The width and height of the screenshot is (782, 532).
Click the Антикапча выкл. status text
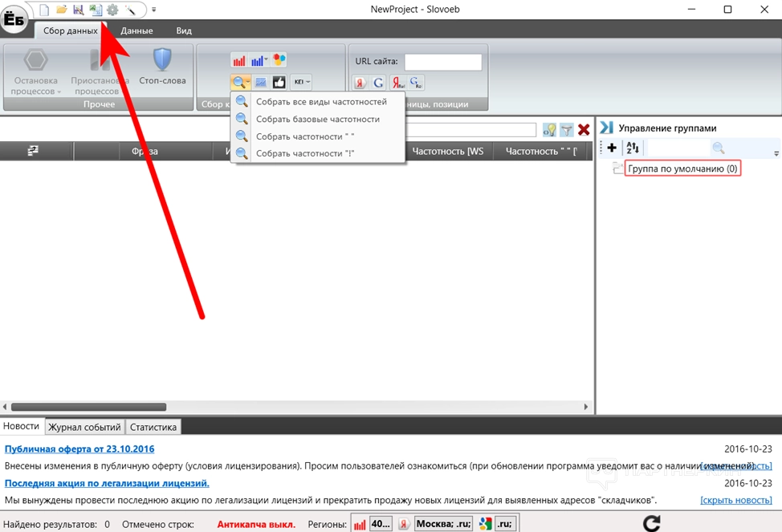pos(256,524)
